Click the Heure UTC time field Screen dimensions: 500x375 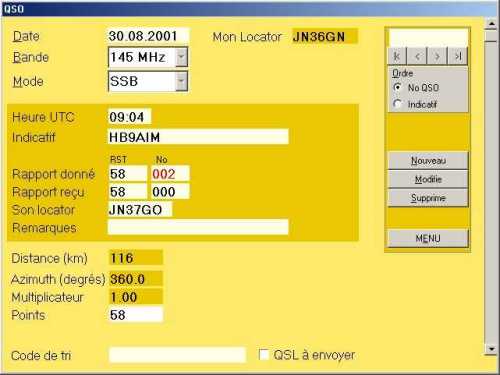(x=130, y=117)
